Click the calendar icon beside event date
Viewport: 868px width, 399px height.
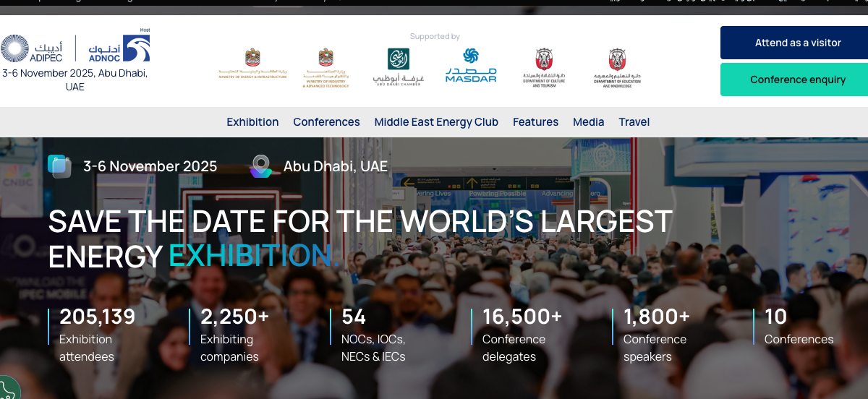tap(59, 166)
